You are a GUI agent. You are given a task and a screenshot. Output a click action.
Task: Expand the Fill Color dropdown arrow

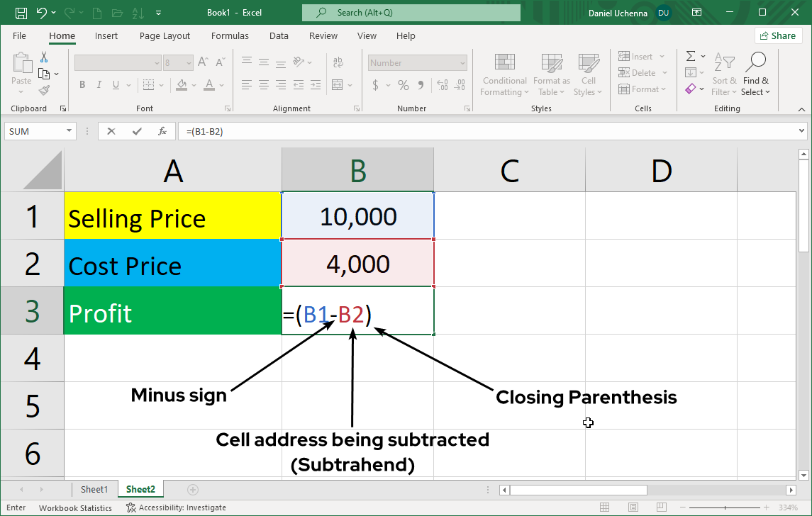tap(193, 85)
